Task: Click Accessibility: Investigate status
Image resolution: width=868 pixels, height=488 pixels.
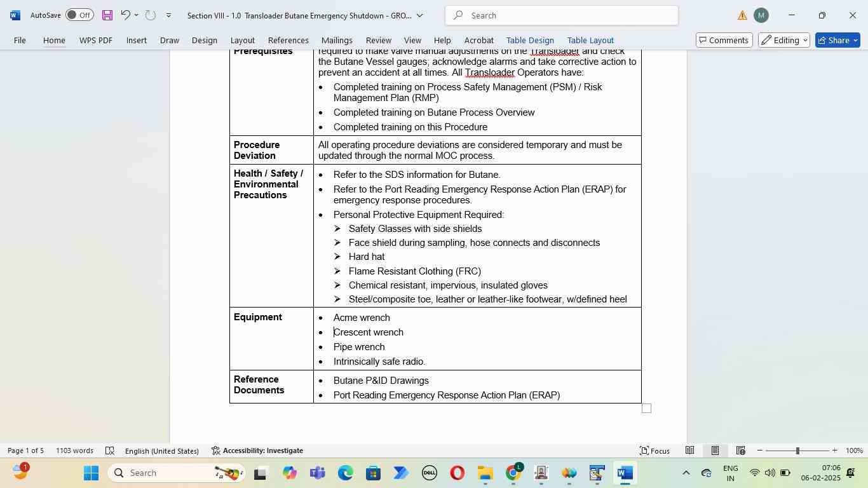Action: (x=257, y=451)
